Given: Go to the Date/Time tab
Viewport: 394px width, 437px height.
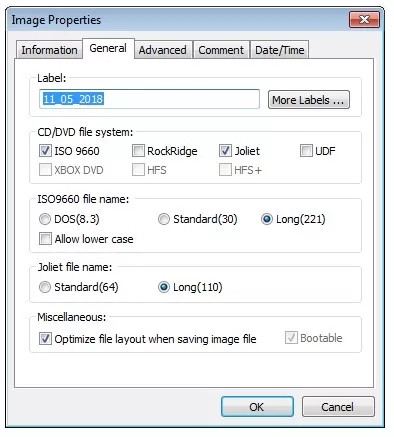Looking at the screenshot, I should tap(280, 50).
